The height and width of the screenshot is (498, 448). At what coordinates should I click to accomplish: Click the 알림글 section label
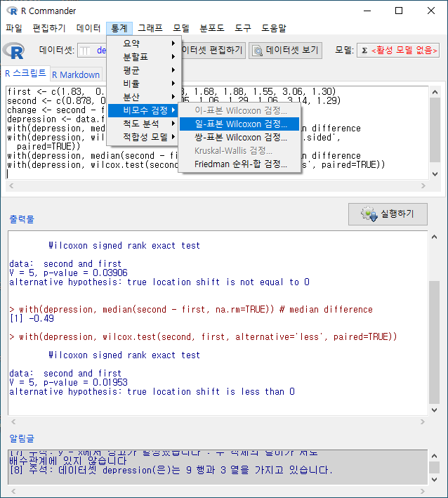pyautogui.click(x=22, y=438)
